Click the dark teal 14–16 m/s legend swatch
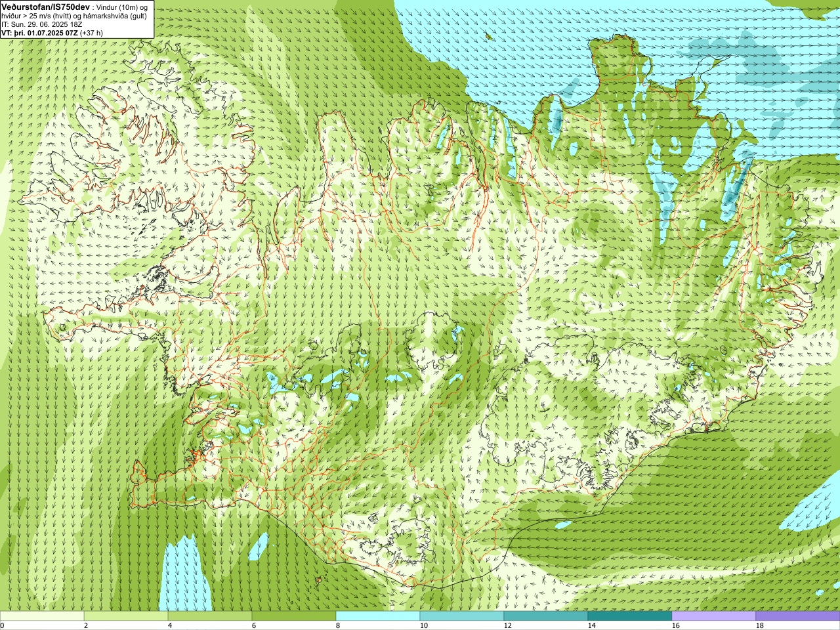The width and height of the screenshot is (840, 630). [630, 616]
